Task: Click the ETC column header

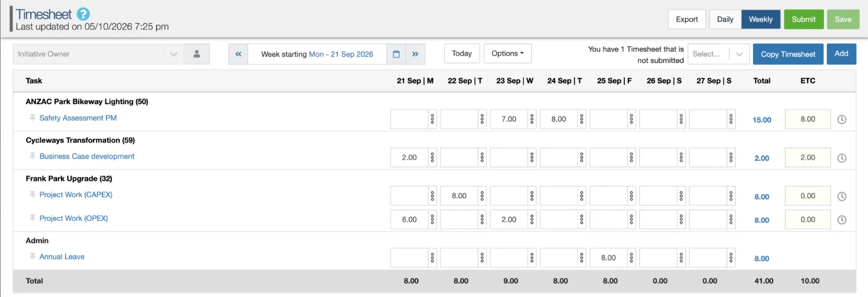Action: click(x=808, y=81)
